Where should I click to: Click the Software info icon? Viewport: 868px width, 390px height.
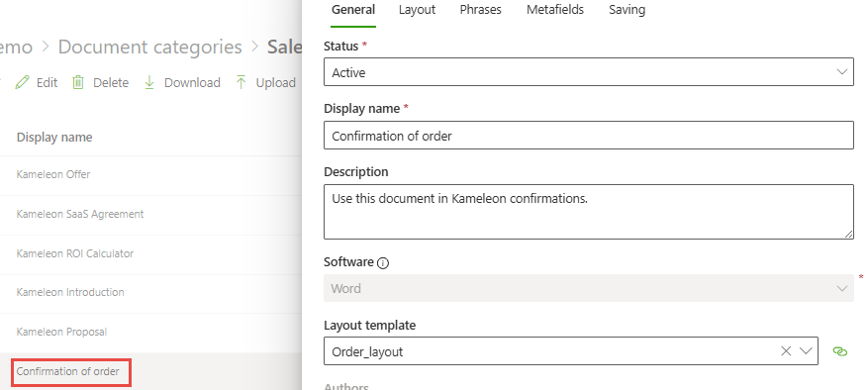[x=382, y=263]
